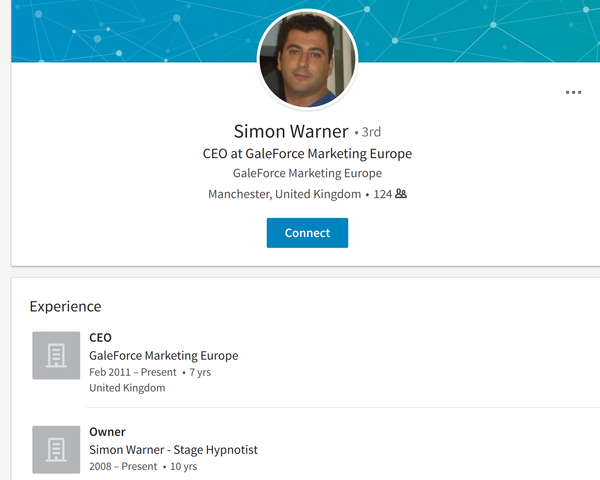
Task: Click the Feb 2011 – Present date range
Action: point(133,372)
